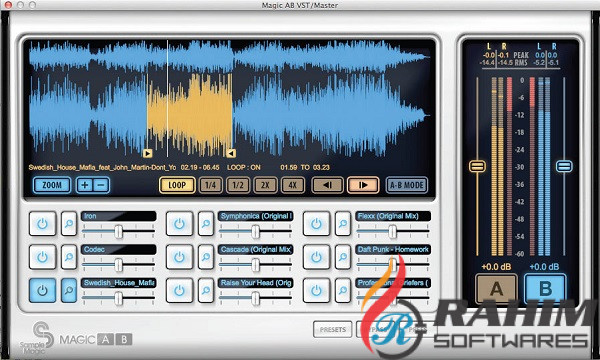600x360 pixels.
Task: Click the ZOOM button
Action: 52,185
